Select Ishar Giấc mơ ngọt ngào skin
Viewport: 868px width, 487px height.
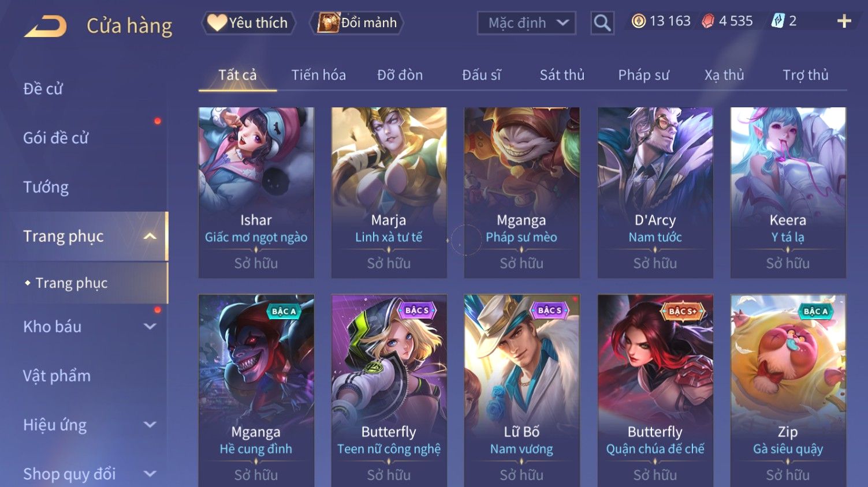coord(256,193)
